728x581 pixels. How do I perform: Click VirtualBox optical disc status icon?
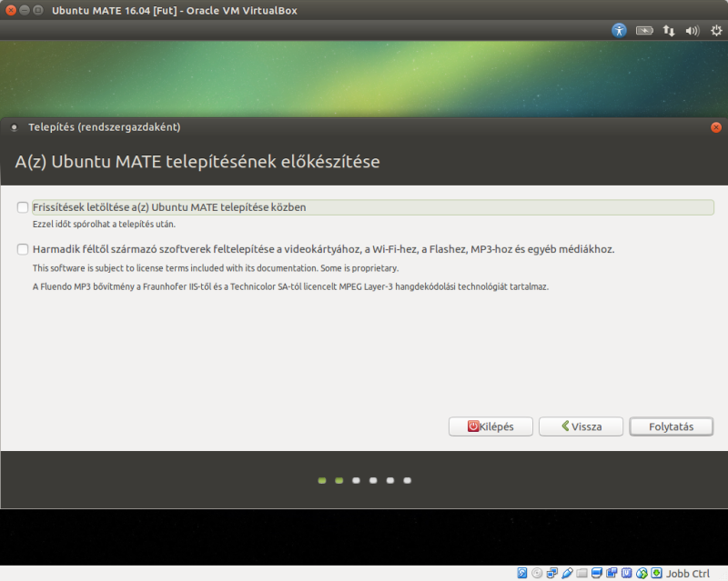(x=537, y=573)
